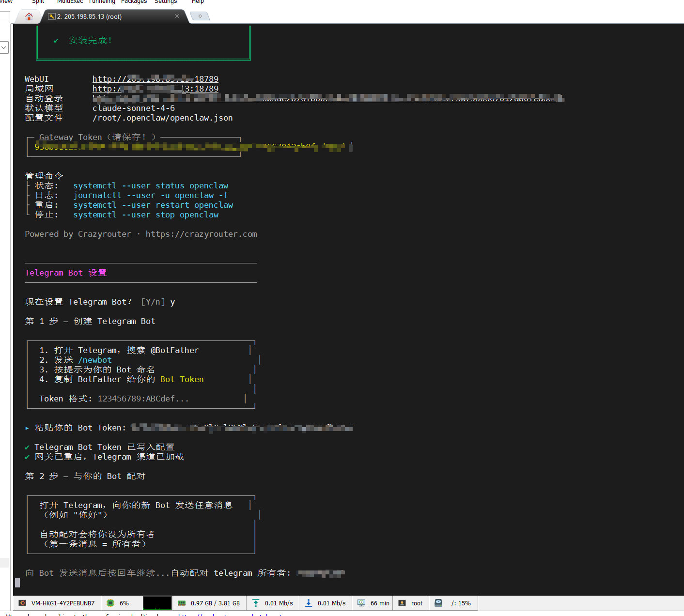Click the '第 2 步 — 与你的 Bot 配对' heading

85,476
